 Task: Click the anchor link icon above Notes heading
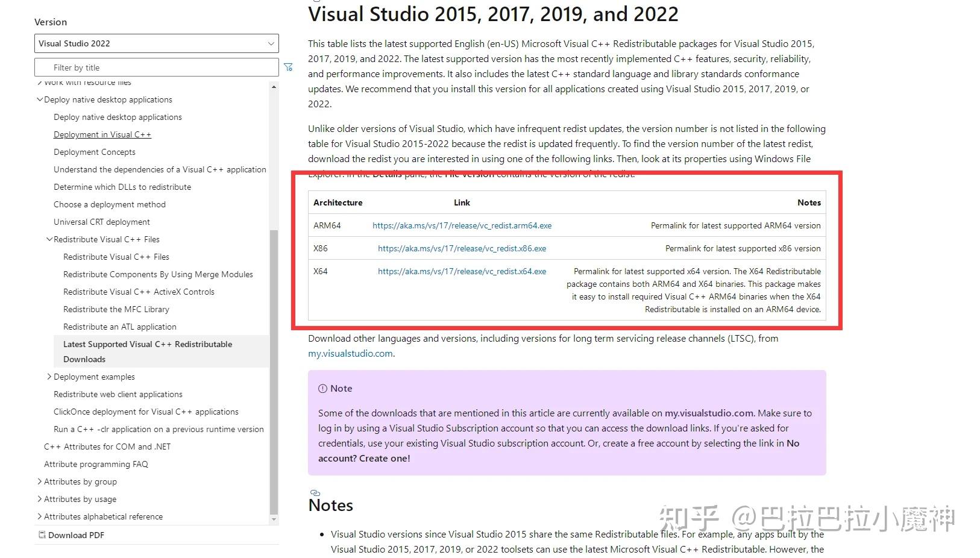click(x=314, y=493)
